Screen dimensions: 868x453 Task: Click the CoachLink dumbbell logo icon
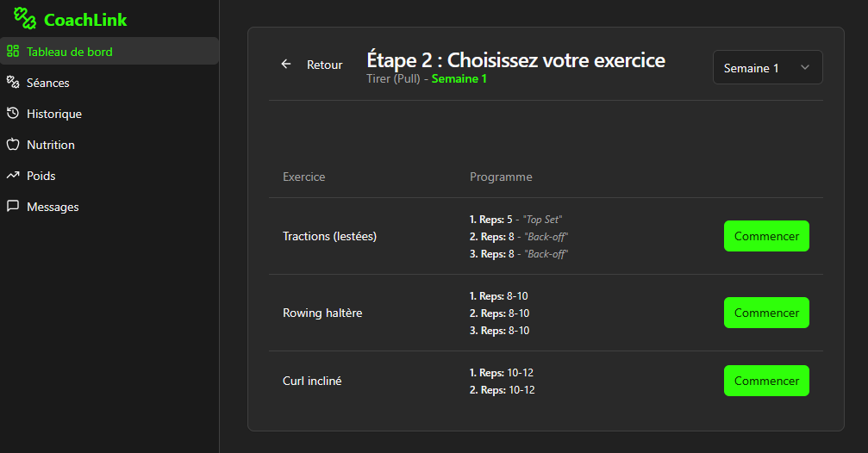26,19
